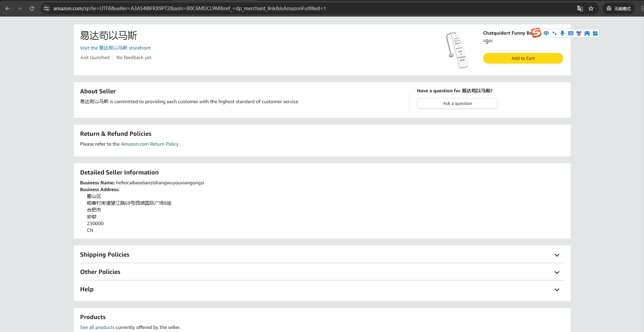Click the browser forward arrow
The width and height of the screenshot is (644, 332).
click(20, 8)
